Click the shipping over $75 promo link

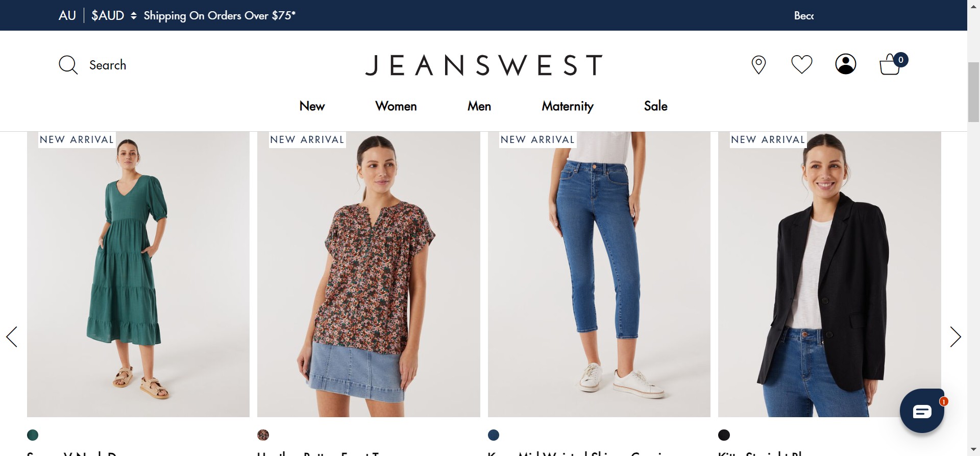pyautogui.click(x=219, y=15)
